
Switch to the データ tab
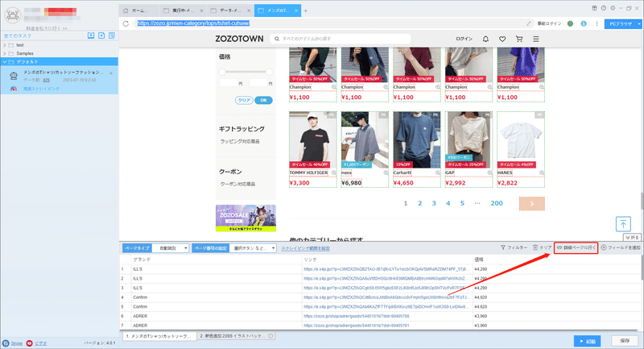point(231,10)
